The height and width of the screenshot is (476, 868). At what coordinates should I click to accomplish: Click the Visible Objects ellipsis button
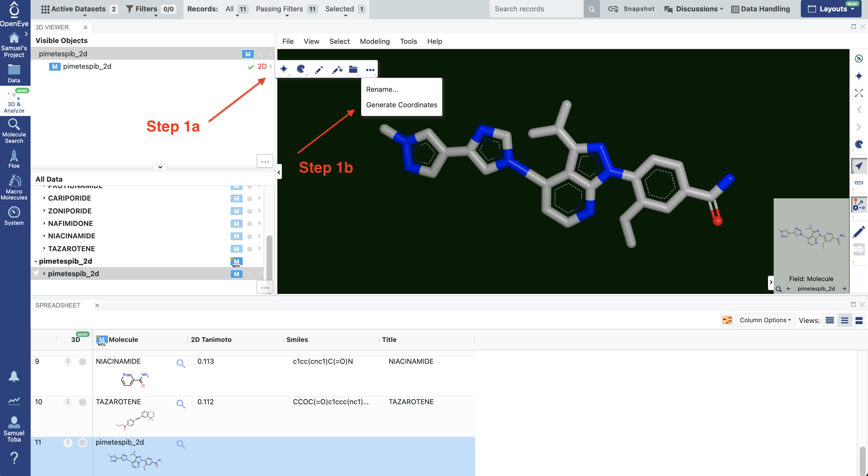click(265, 161)
